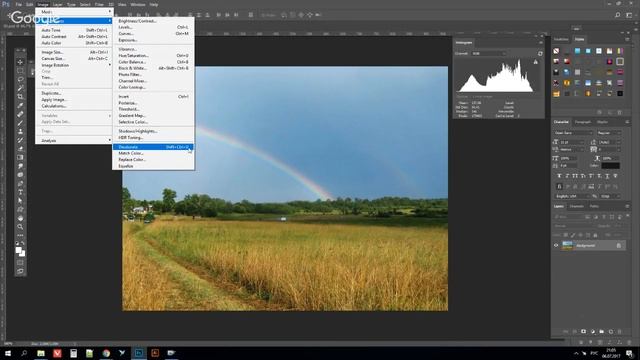Viewport: 640px width, 360px height.
Task: Select the Custom Shape tool
Action: coord(20,209)
